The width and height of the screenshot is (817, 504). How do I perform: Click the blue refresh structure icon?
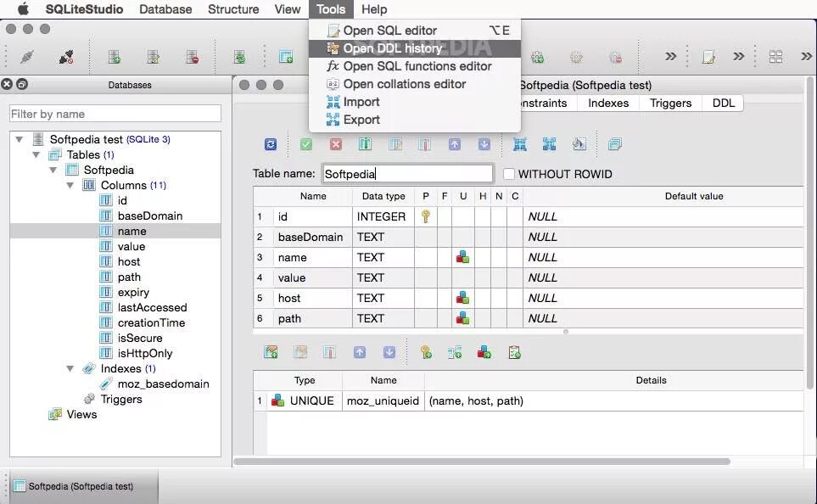tap(271, 144)
